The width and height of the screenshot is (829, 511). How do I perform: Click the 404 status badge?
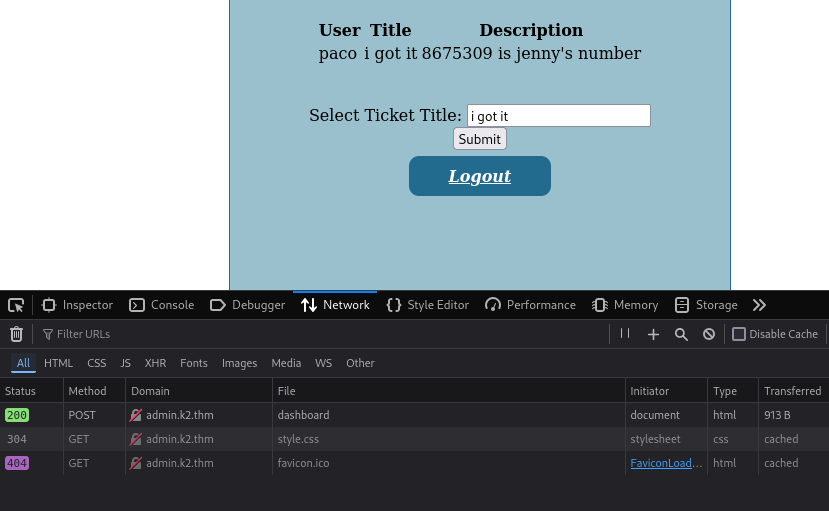pos(17,463)
